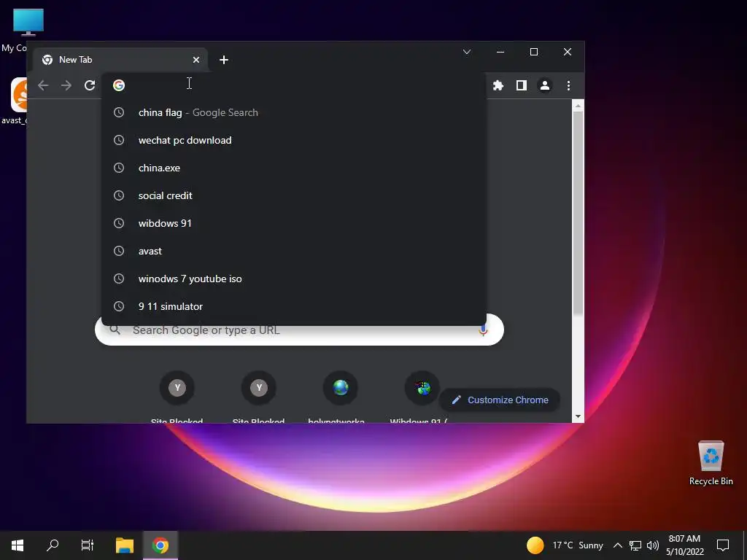Click the Google logo in the address bar
Viewport: 747px width, 560px height.
pos(119,85)
